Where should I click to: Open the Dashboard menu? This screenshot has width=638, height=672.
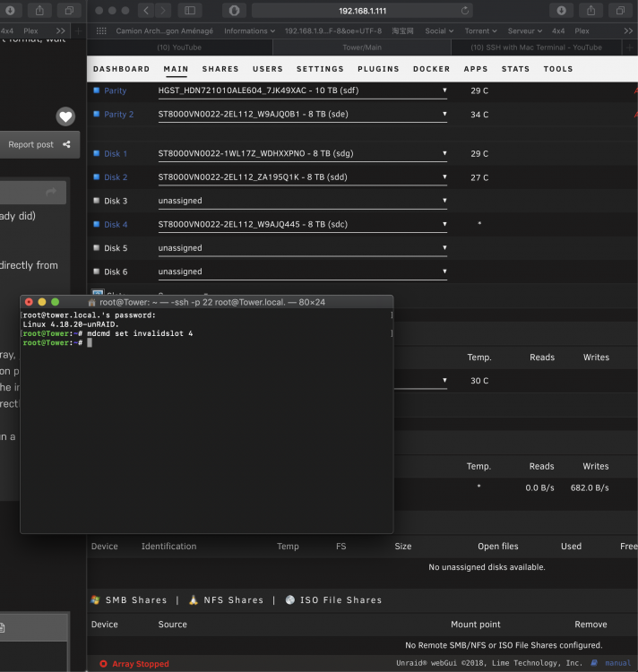pos(121,69)
